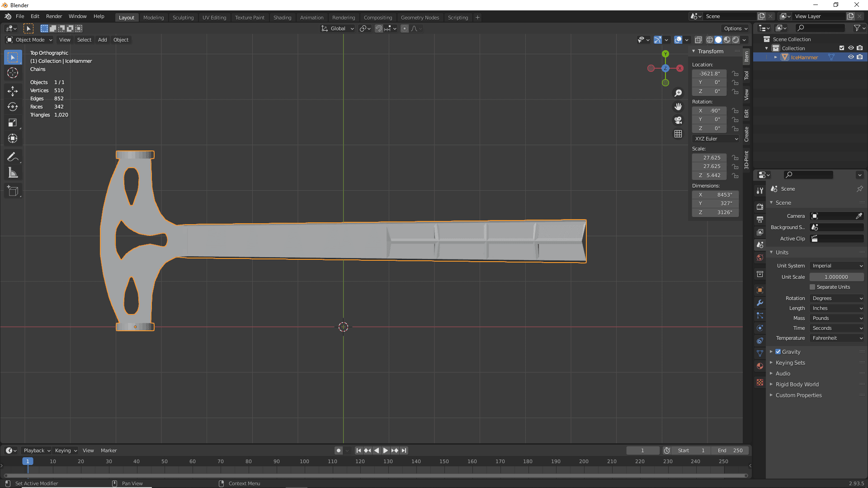
Task: Toggle snapping magnet in header
Action: [x=379, y=28]
